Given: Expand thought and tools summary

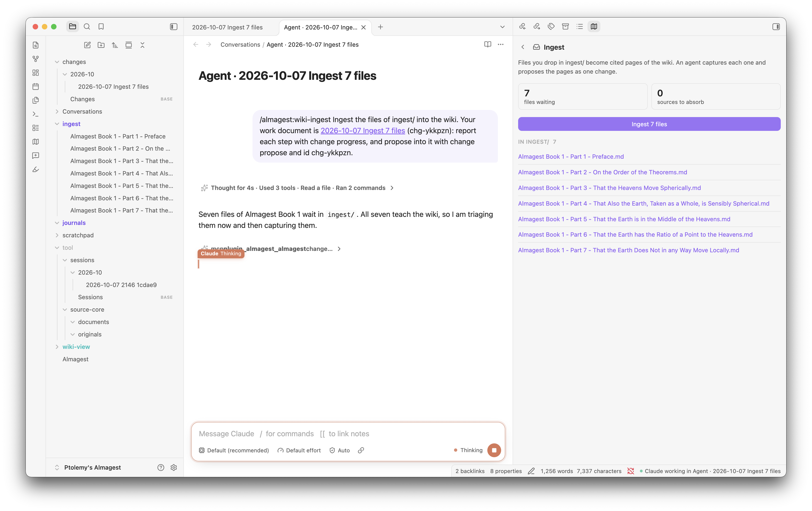Looking at the screenshot, I should click(x=297, y=188).
